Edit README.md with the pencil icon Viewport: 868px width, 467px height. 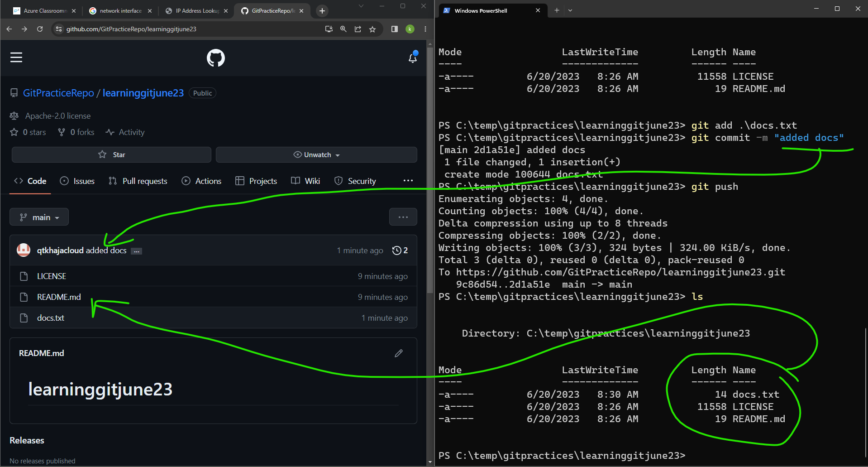399,353
